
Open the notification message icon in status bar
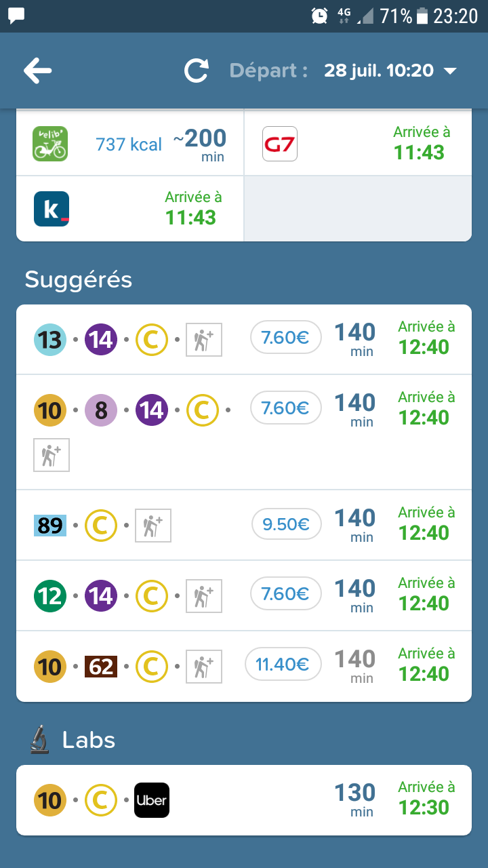[16, 16]
